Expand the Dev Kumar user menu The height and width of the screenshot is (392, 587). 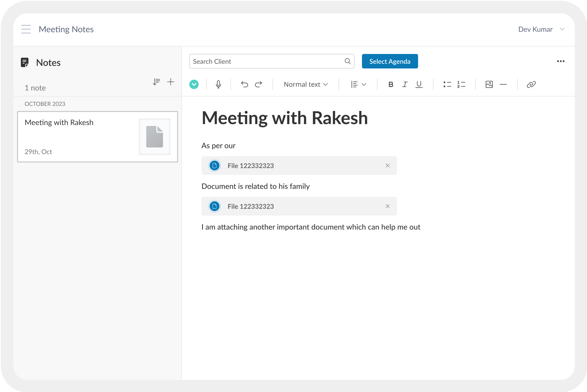tap(541, 29)
